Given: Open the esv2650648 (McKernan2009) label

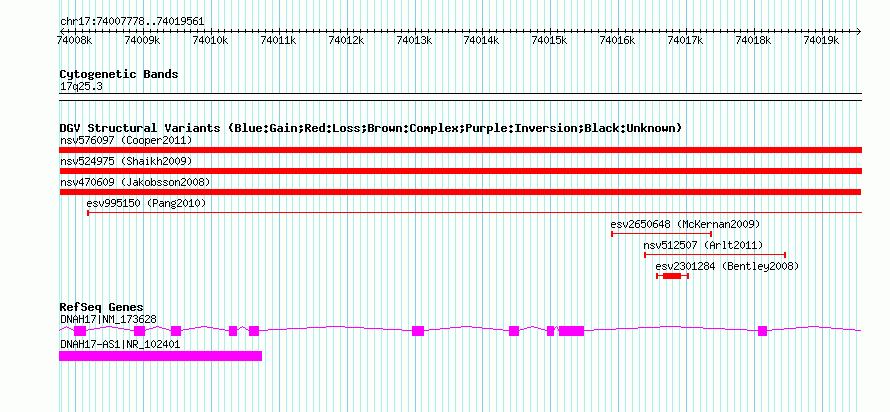Looking at the screenshot, I should (685, 224).
